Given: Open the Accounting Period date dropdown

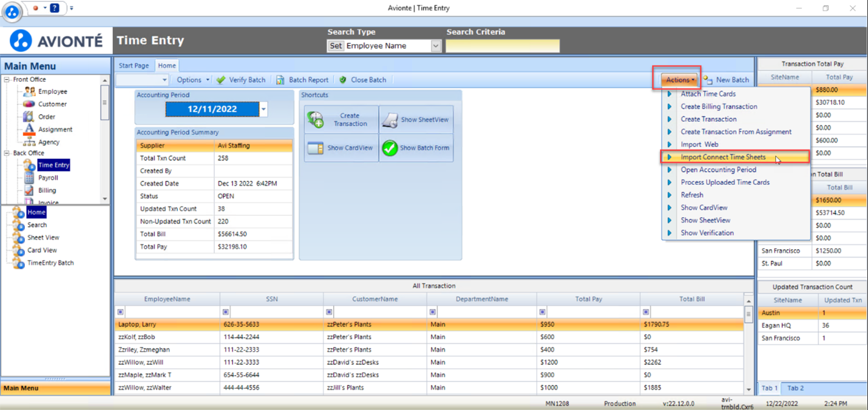Looking at the screenshot, I should (x=263, y=109).
